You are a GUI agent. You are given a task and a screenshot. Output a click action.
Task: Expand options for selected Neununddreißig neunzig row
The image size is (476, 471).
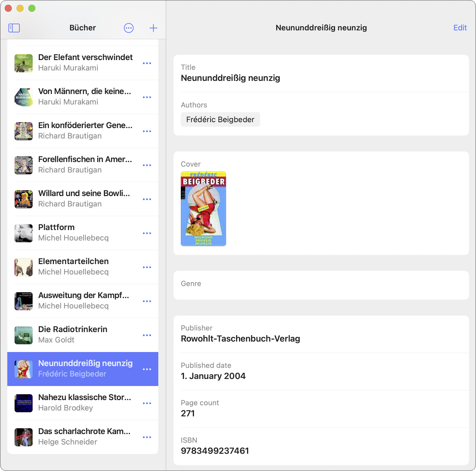tap(147, 369)
